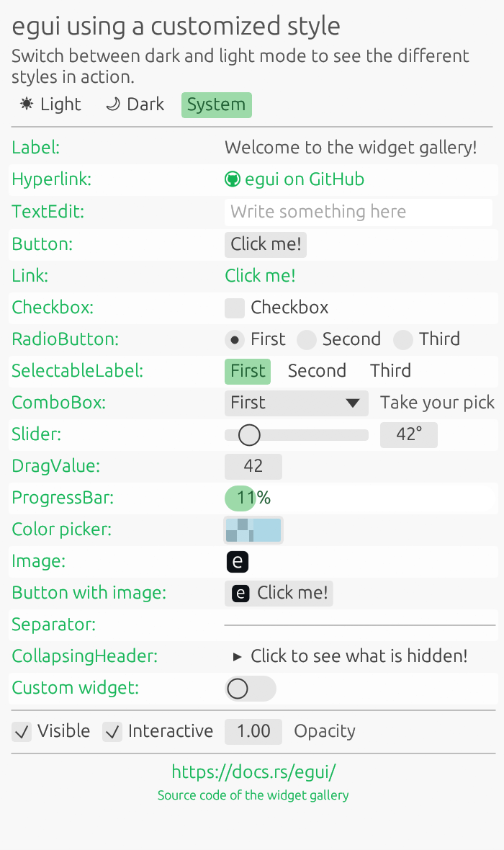The width and height of the screenshot is (504, 850).
Task: Click the slider handle knob
Action: (249, 434)
